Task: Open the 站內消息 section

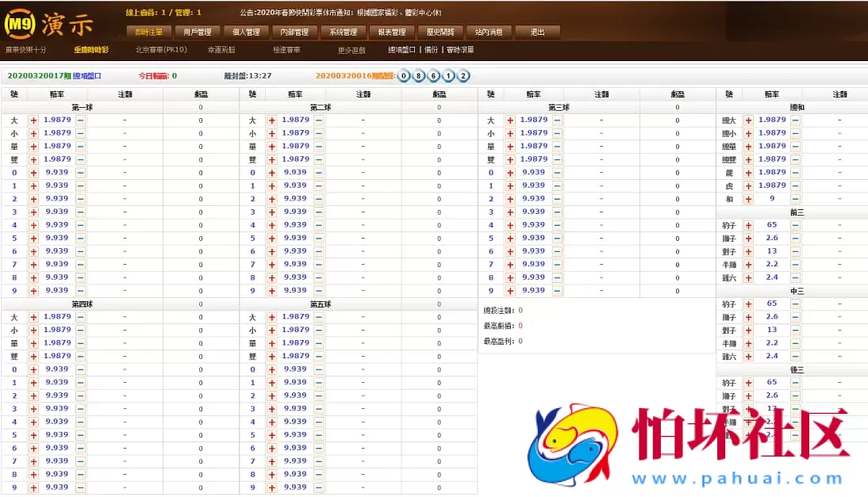Action: pos(490,32)
